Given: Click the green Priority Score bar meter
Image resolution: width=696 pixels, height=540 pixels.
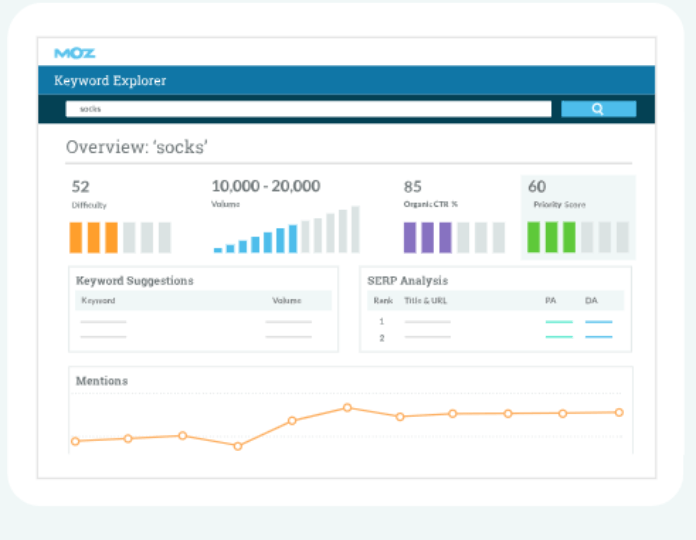Looking at the screenshot, I should pos(578,237).
